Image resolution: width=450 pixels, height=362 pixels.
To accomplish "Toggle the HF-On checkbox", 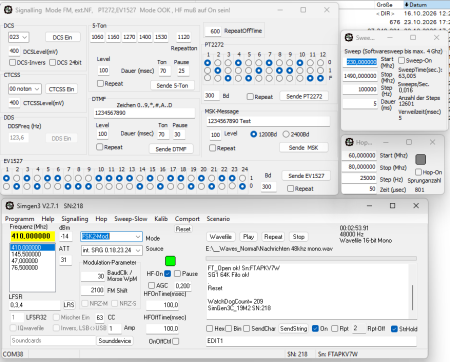I will (168, 273).
